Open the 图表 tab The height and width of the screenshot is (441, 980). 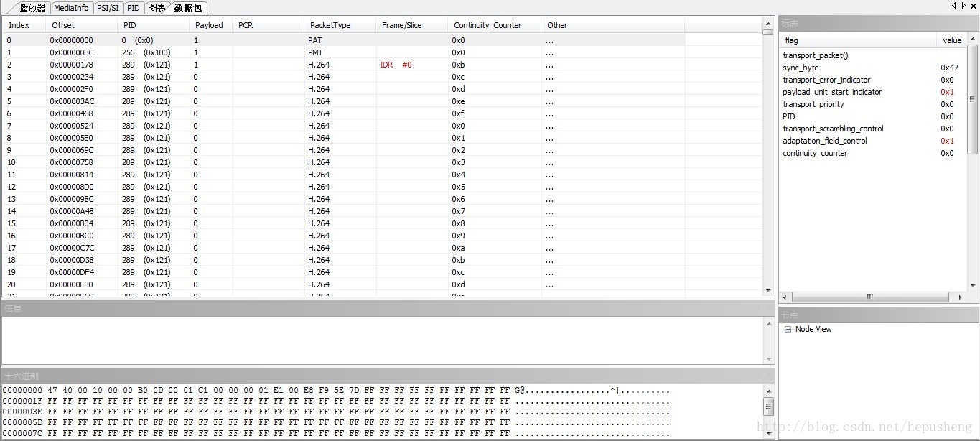pyautogui.click(x=156, y=8)
